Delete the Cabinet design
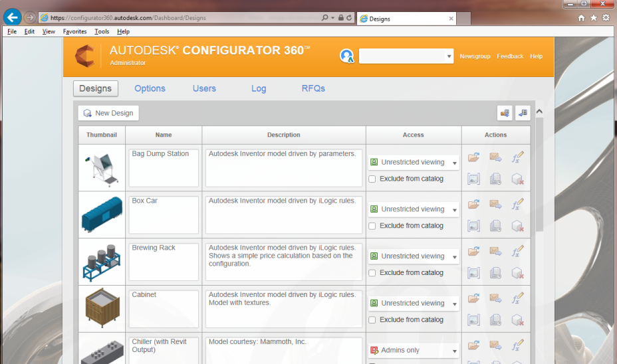Image resolution: width=617 pixels, height=364 pixels. tap(517, 320)
